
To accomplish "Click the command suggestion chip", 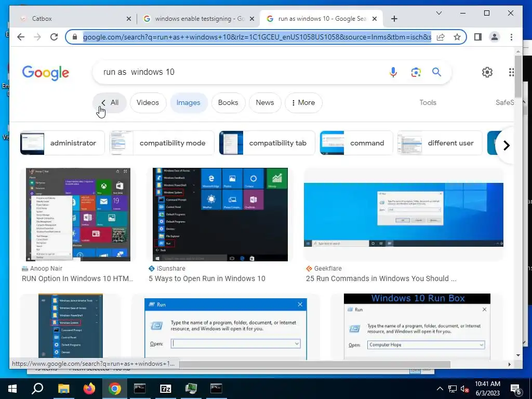I will (356, 143).
